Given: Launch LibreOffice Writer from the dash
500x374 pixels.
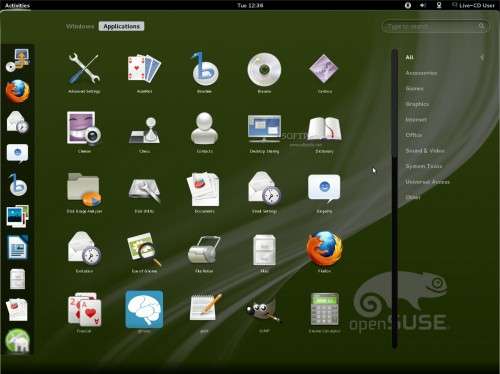Looking at the screenshot, I should 18,247.
